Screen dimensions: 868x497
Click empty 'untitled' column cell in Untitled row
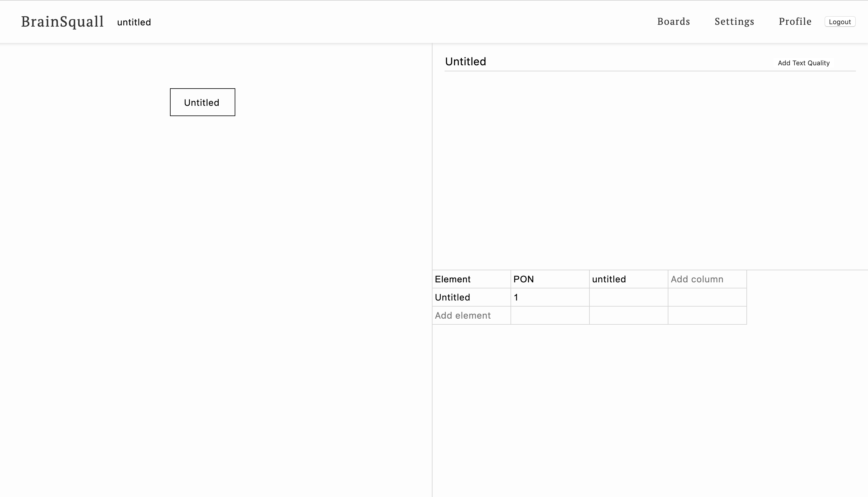(629, 297)
